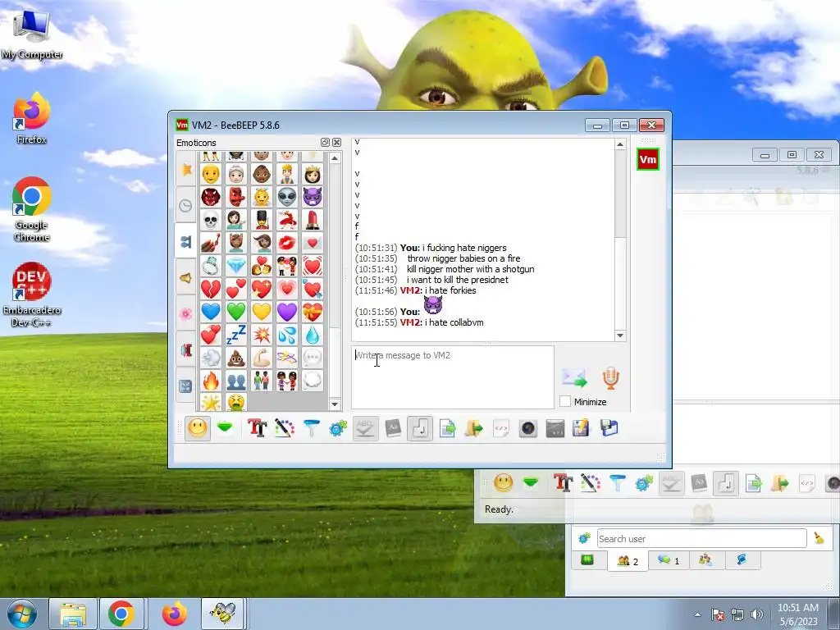Click the chat history scroll down arrow
Screen dimensions: 840x630
(620, 336)
